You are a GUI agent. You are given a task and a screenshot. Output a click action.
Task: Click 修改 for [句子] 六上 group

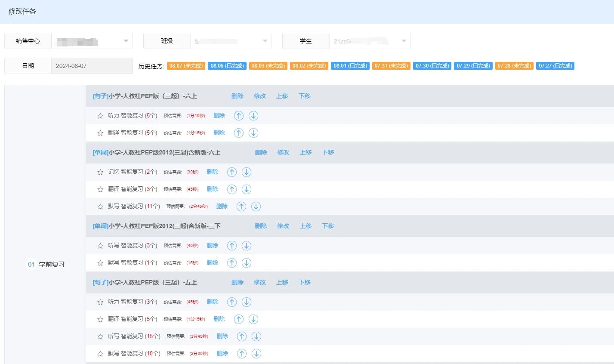[x=260, y=96]
